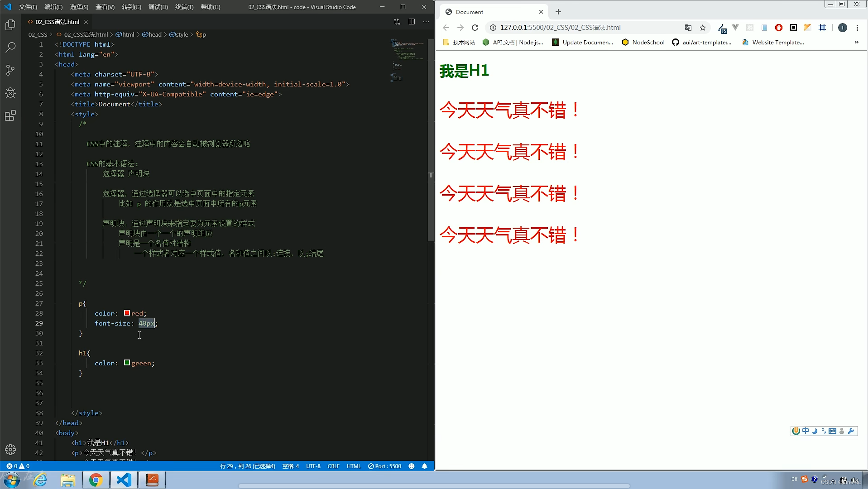Screen dimensions: 868x489
Task: Click the red Opera-style extension icon
Action: 778,28
